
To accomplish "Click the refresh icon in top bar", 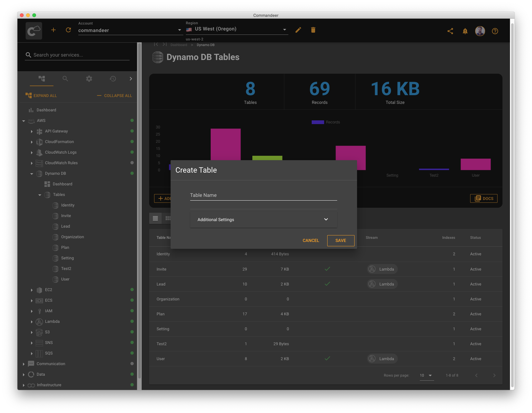I will (x=68, y=30).
